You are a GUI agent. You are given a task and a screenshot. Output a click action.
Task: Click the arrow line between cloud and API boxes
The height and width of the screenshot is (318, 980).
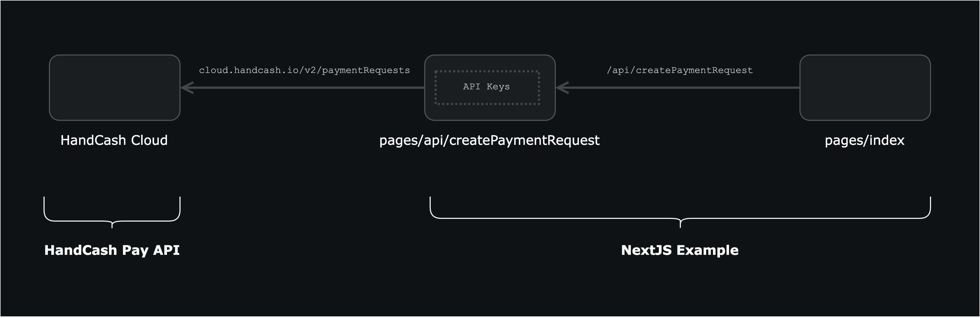[304, 88]
